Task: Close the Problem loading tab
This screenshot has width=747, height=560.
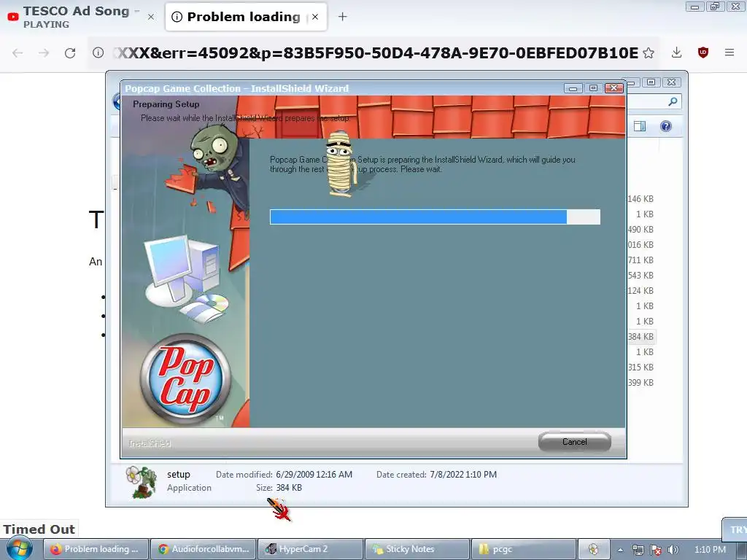Action: tap(315, 17)
